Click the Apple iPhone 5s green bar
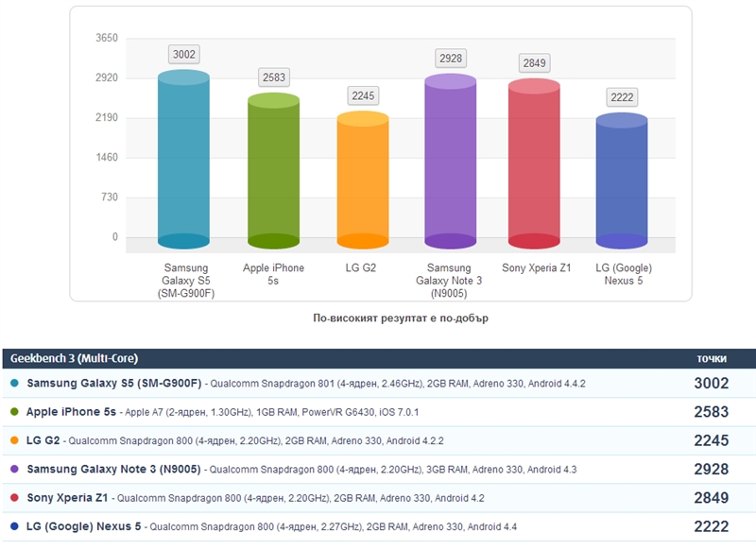 pyautogui.click(x=273, y=171)
